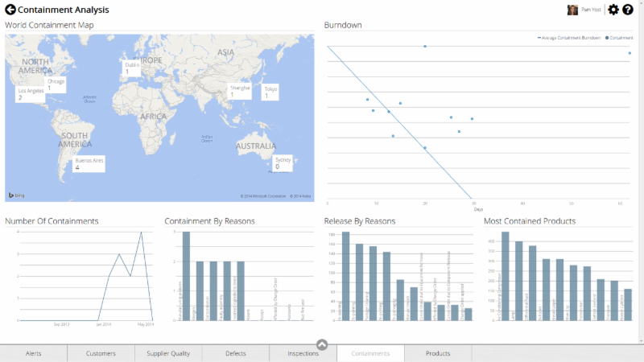Select the Dublin map marker
This screenshot has width=644, height=362.
point(132,68)
